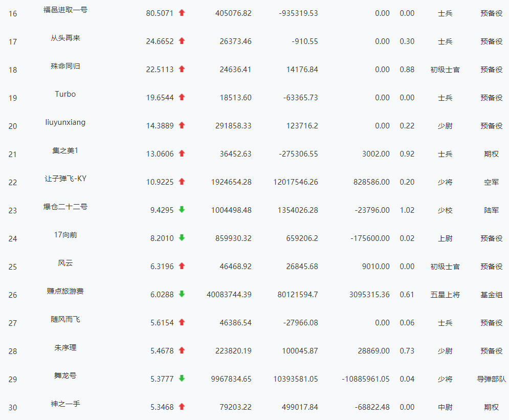
Task: Select value 26373.46 in row 17
Action: 236,41
